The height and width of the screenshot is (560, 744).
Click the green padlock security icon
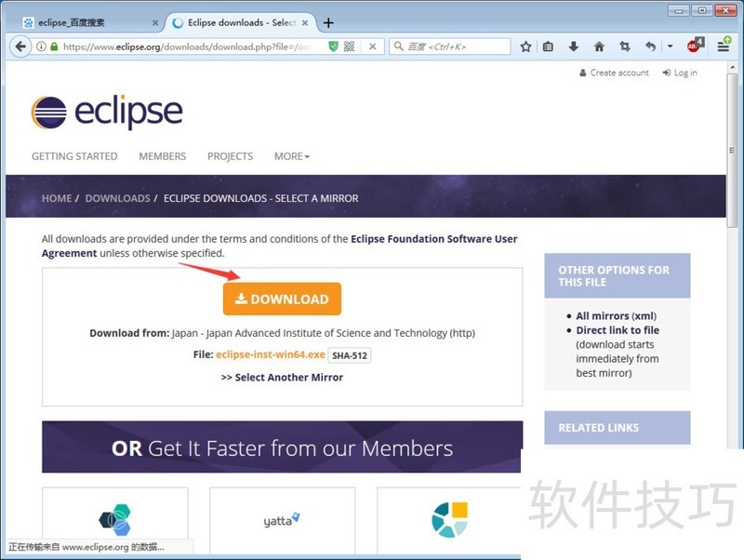[x=54, y=47]
